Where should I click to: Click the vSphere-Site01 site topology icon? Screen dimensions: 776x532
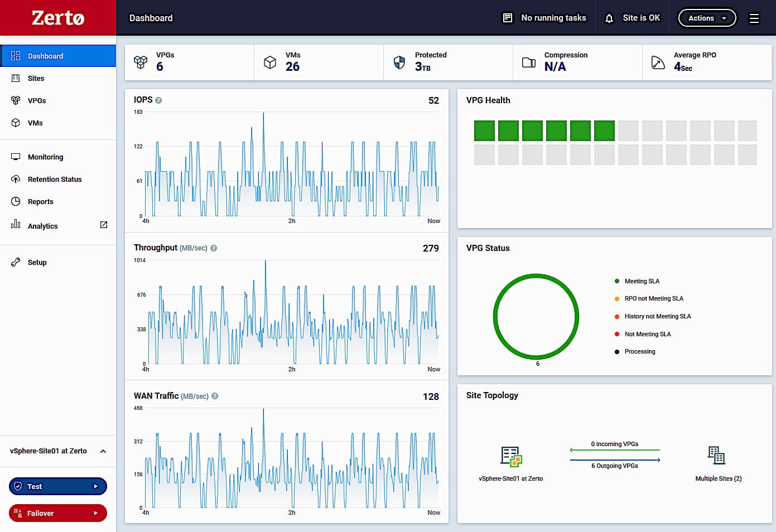coord(511,456)
